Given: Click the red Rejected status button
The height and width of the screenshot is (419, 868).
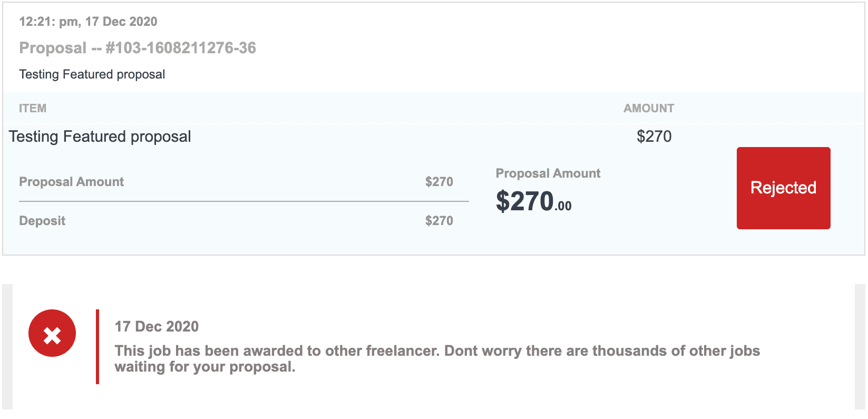Looking at the screenshot, I should [783, 188].
